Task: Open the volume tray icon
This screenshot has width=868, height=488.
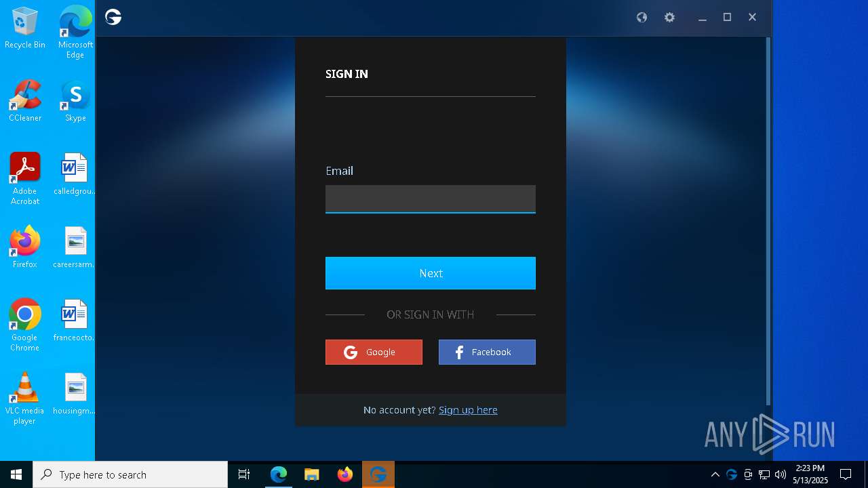Action: 781,474
